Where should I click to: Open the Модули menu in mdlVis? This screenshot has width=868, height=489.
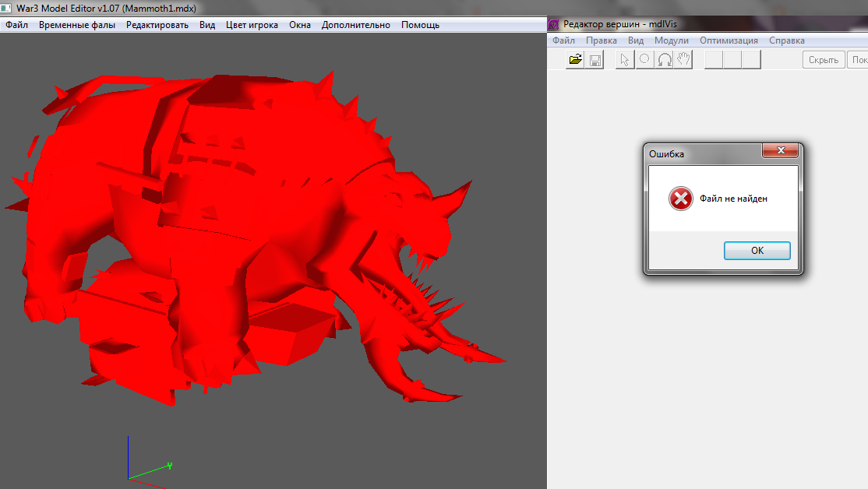tap(671, 40)
